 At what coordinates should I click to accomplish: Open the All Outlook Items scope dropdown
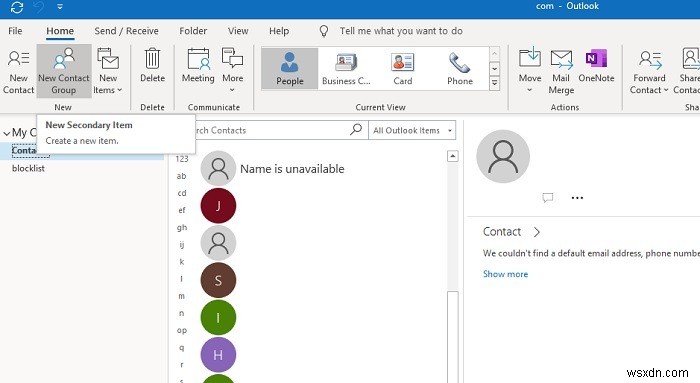point(412,130)
